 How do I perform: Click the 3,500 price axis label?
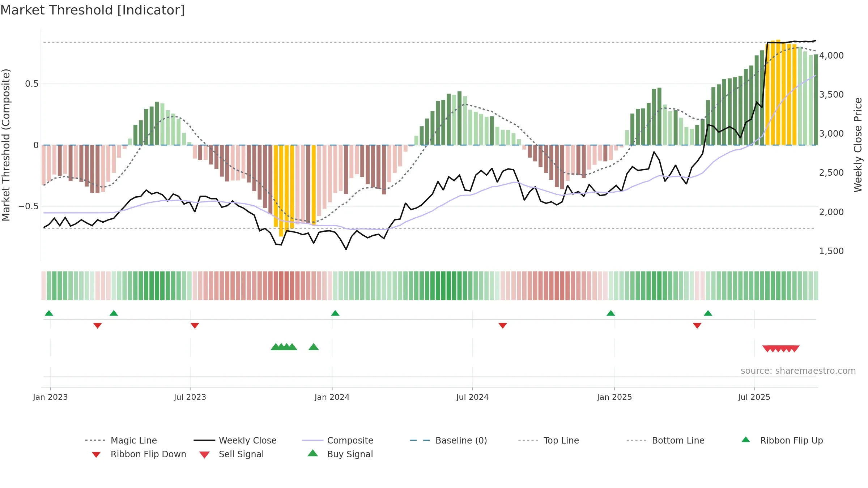[x=831, y=95]
